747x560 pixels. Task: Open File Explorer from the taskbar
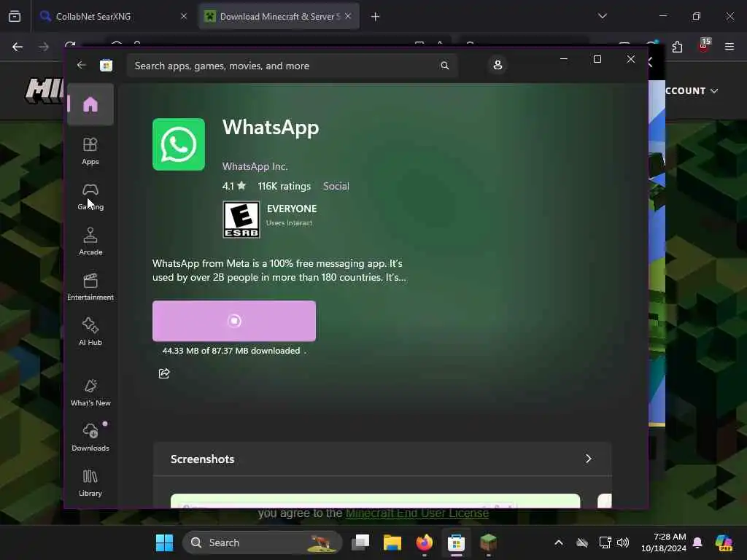coord(392,542)
